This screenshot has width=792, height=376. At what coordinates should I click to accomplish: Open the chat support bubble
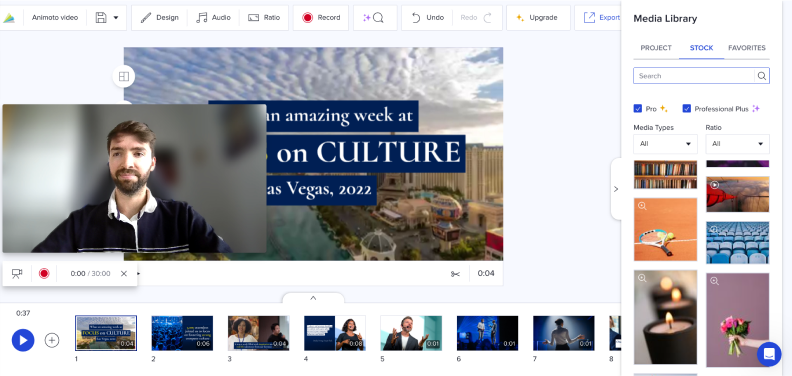click(769, 354)
